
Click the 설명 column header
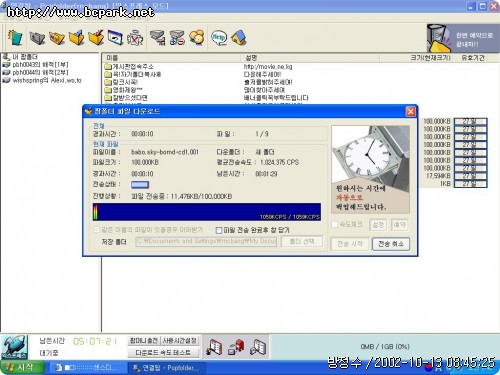[x=310, y=58]
